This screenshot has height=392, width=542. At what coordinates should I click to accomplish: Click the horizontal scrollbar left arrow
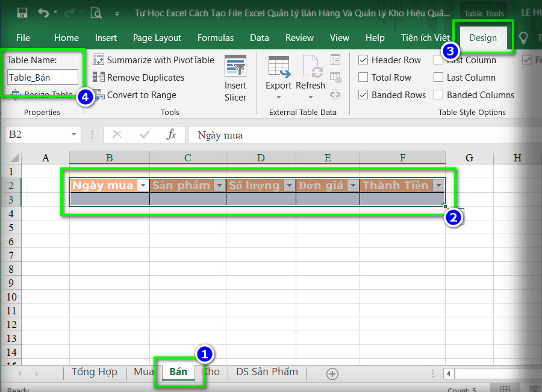pos(449,374)
